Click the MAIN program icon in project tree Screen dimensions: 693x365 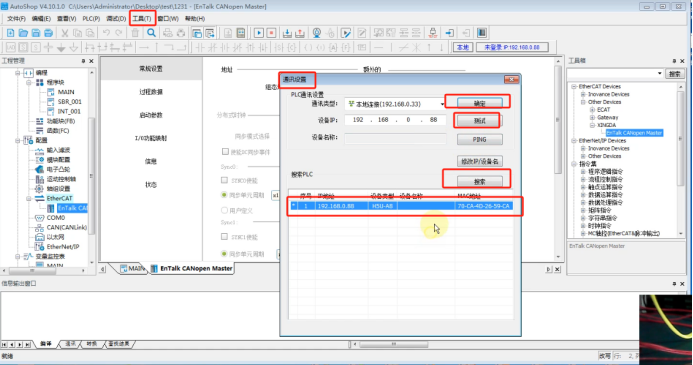(50, 92)
